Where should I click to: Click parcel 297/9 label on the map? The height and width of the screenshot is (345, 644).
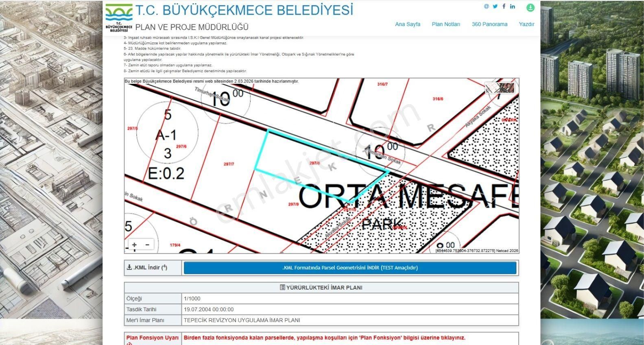pos(293,204)
